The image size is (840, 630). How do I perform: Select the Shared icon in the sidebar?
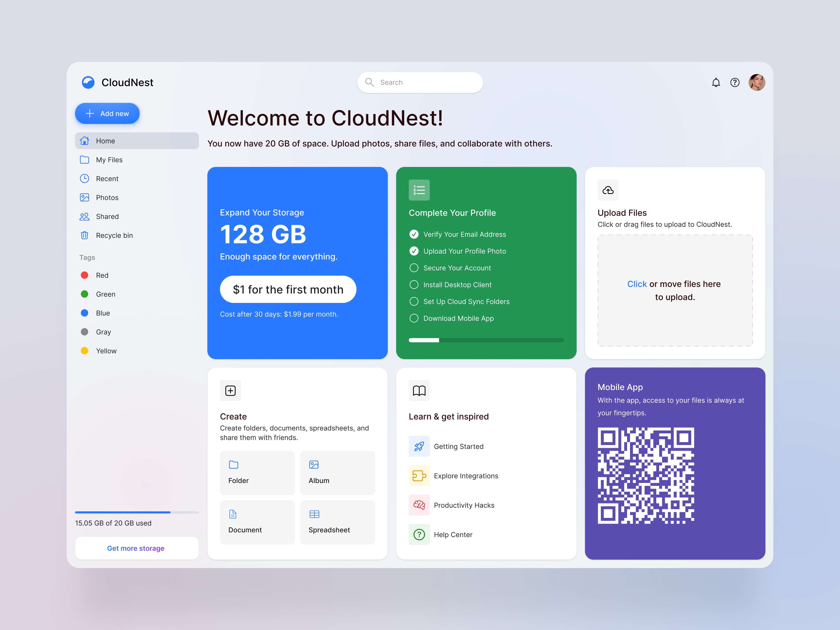84,217
